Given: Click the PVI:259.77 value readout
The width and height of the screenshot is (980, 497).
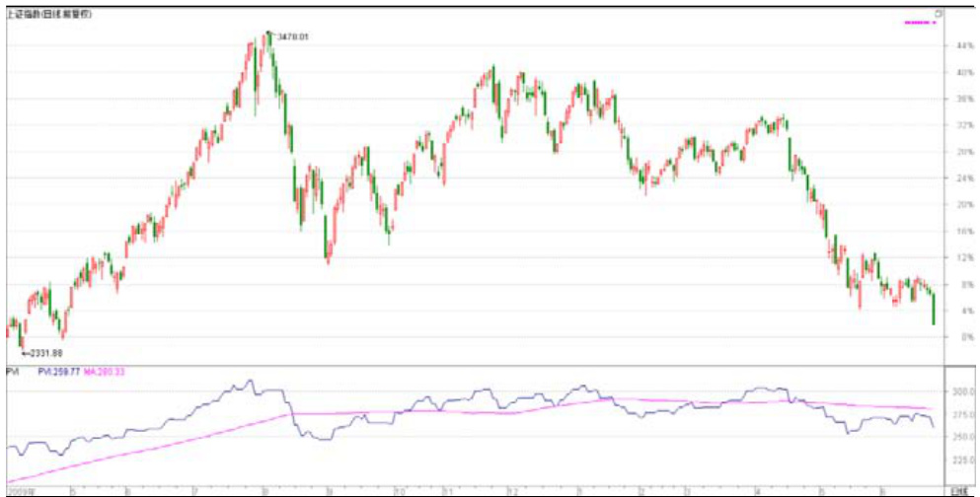Looking at the screenshot, I should [57, 372].
